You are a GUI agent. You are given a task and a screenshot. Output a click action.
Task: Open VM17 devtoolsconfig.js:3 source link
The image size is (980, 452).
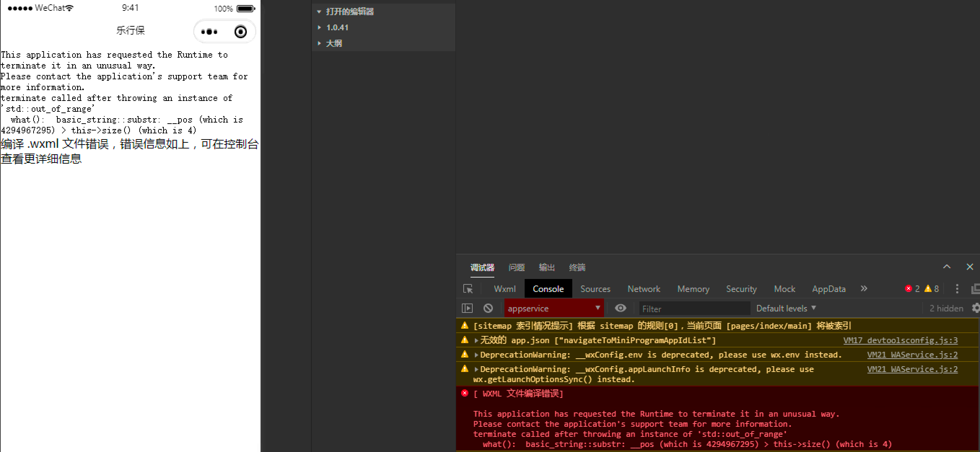point(900,340)
